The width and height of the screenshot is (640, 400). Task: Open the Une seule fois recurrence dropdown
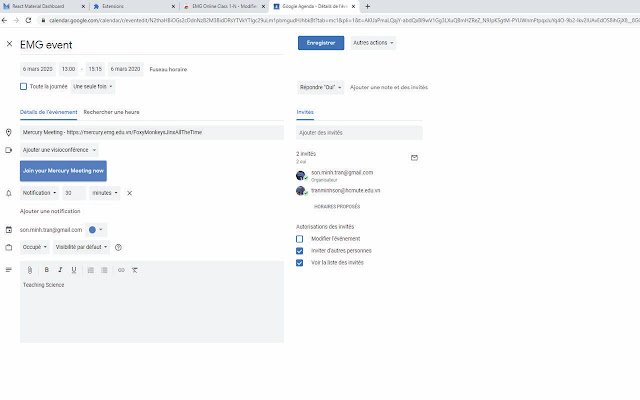[93, 87]
